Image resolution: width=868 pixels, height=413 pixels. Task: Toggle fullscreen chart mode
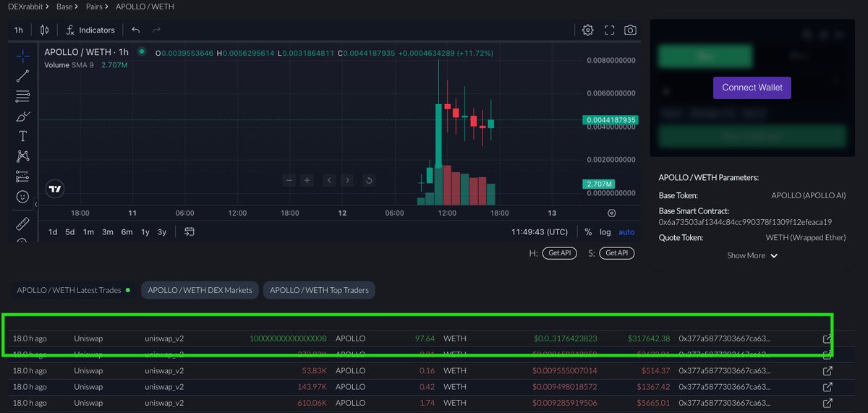click(x=610, y=30)
